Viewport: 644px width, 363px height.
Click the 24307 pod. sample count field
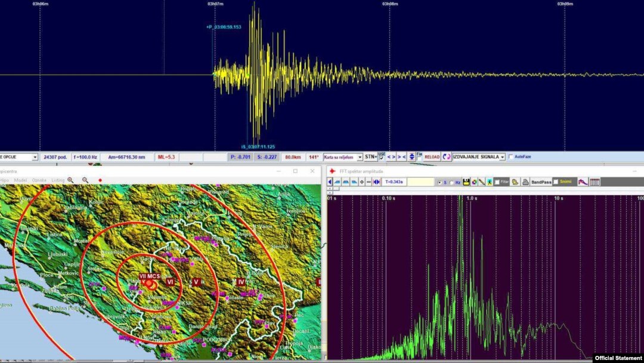[x=55, y=157]
